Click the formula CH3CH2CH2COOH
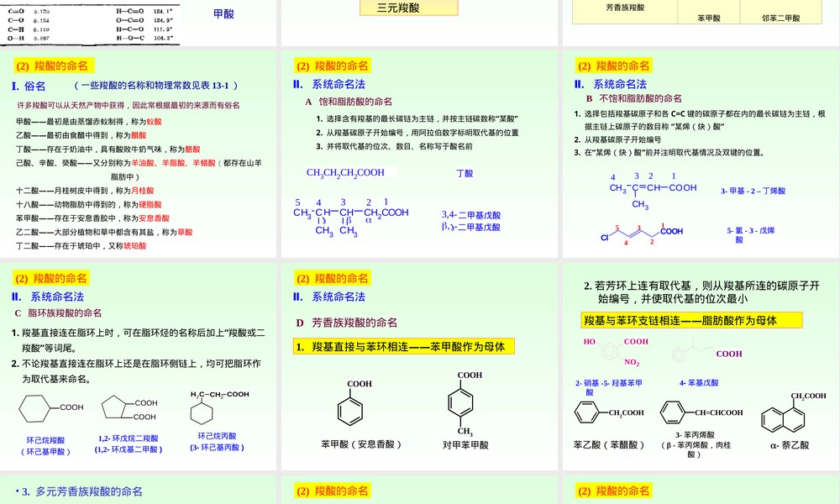Screen dimensions: 840x504 coord(345,172)
